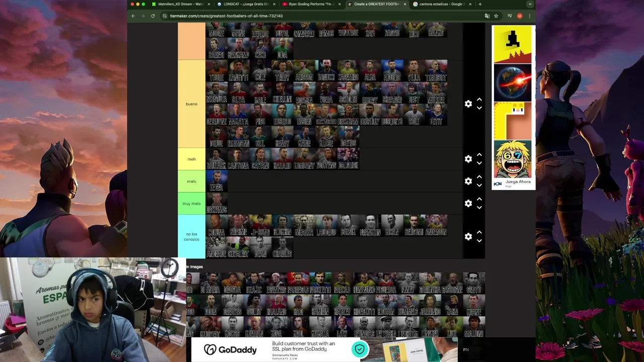Move the muy malo tier down
644x362 pixels.
[479, 207]
